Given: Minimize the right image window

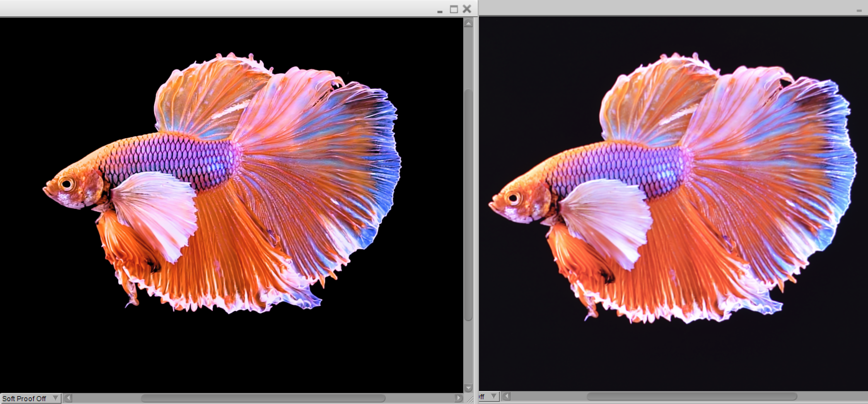Looking at the screenshot, I should coord(859,11).
